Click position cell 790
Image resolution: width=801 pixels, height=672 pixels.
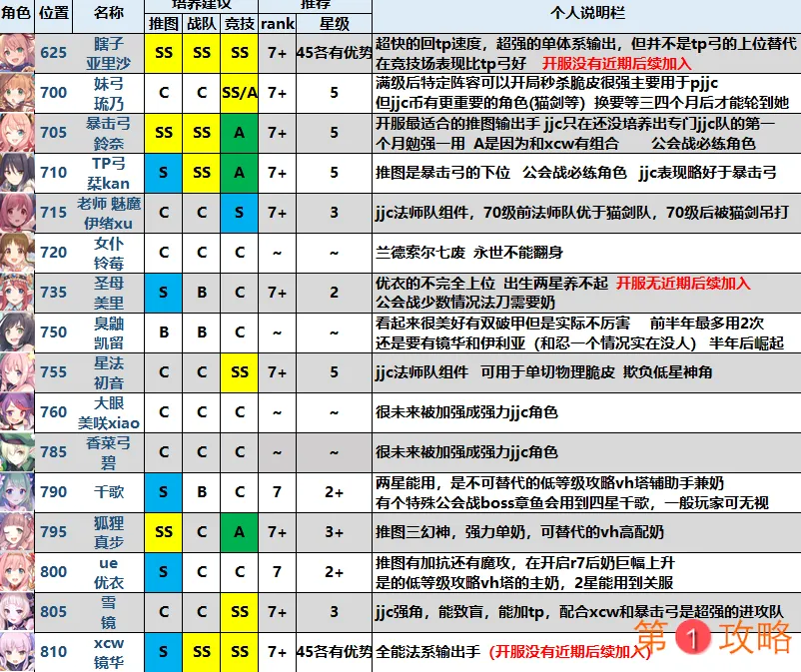tap(54, 492)
